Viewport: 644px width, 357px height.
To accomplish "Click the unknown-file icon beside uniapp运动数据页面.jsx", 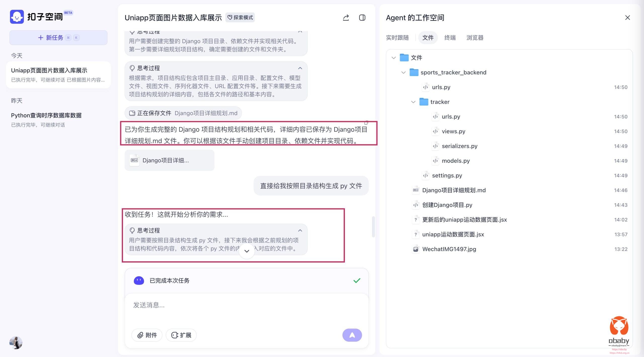I will pos(416,234).
